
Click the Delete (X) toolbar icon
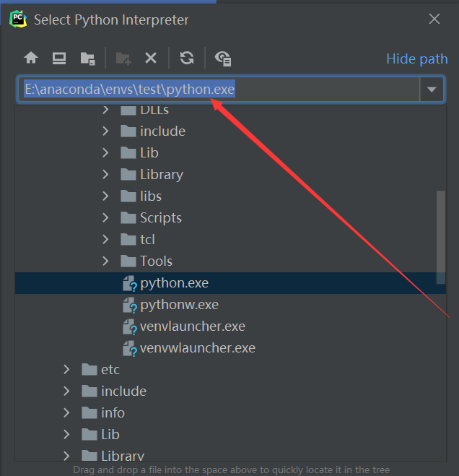pyautogui.click(x=151, y=58)
